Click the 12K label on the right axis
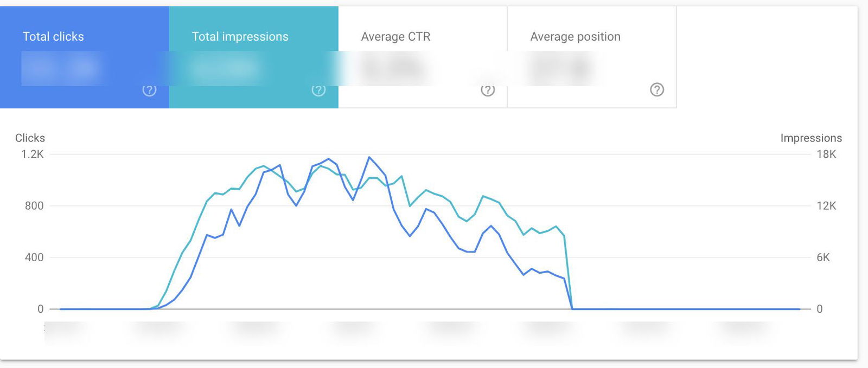Image resolution: width=868 pixels, height=368 pixels. (x=826, y=206)
